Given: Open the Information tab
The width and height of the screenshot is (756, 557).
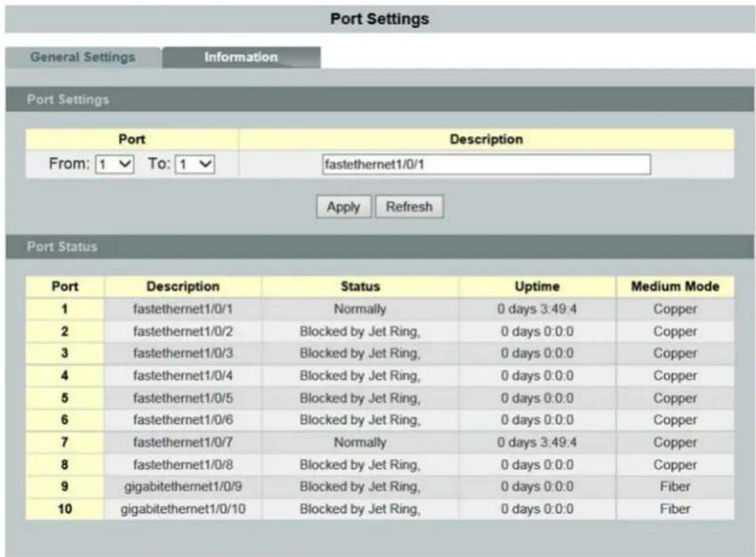Looking at the screenshot, I should click(x=241, y=57).
